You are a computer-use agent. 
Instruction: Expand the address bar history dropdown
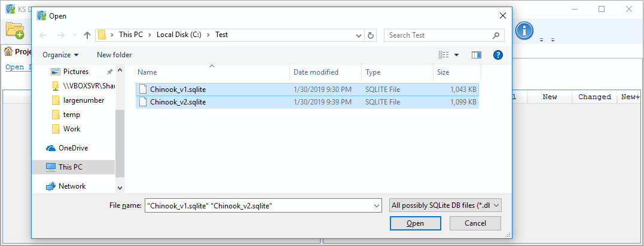359,35
